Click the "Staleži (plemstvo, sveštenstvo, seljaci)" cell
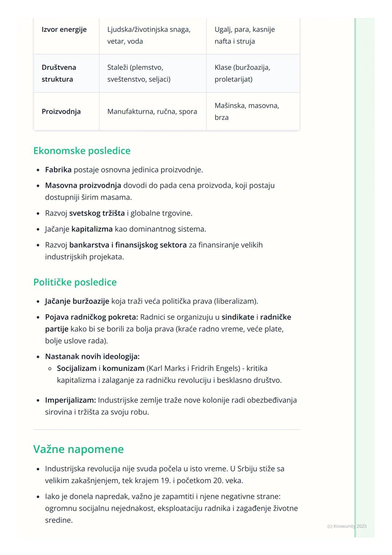Screen dimensions: 392x555 [139, 73]
